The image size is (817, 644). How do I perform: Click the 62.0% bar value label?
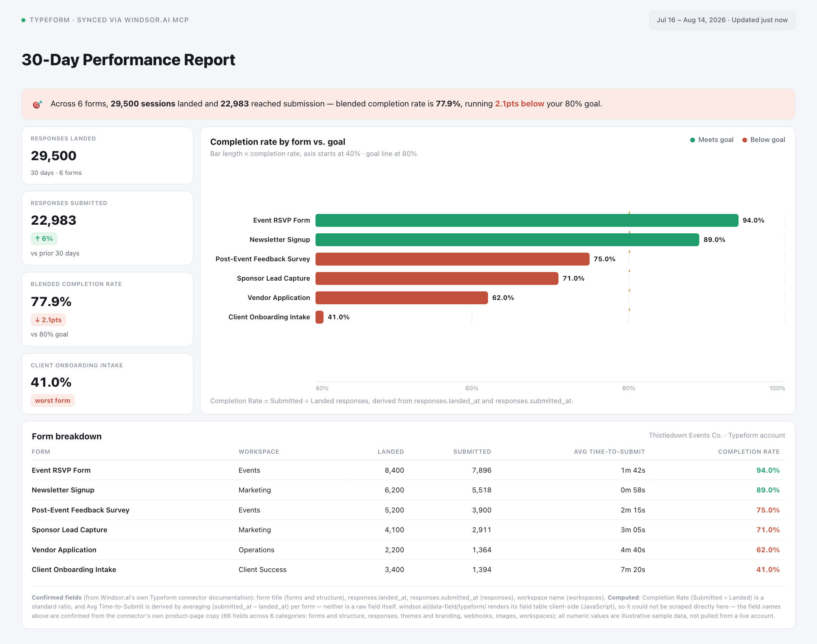pyautogui.click(x=503, y=297)
